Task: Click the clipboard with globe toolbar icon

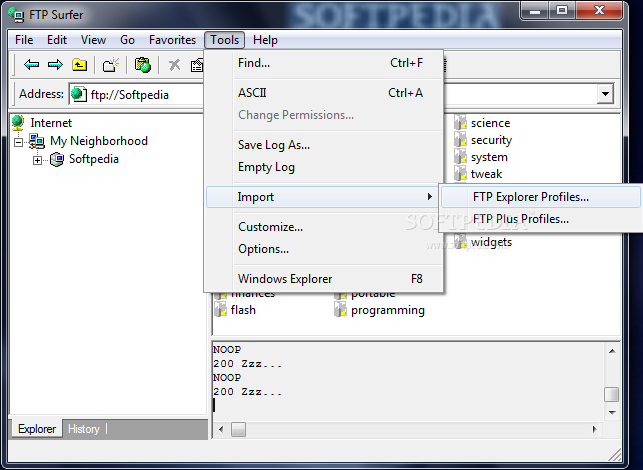Action: pyautogui.click(x=143, y=64)
